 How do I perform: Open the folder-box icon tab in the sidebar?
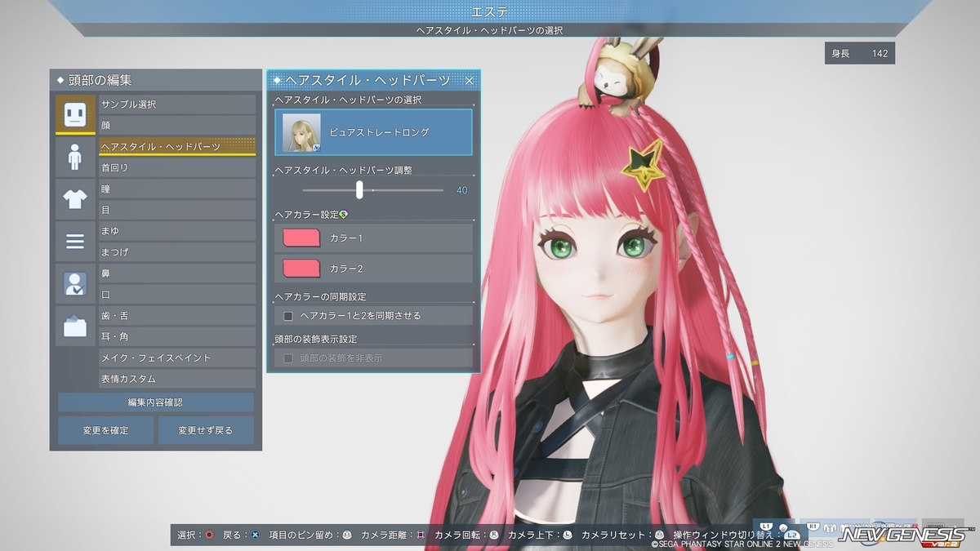pos(75,327)
